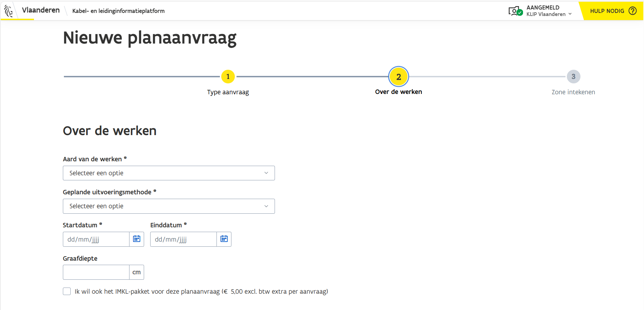Click the Vlaanderen lion logo icon
The width and height of the screenshot is (644, 310).
[8, 11]
